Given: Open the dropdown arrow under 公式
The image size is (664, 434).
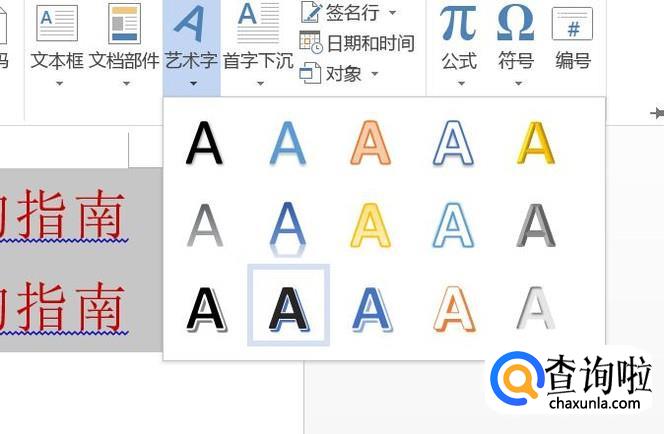Looking at the screenshot, I should tap(461, 83).
